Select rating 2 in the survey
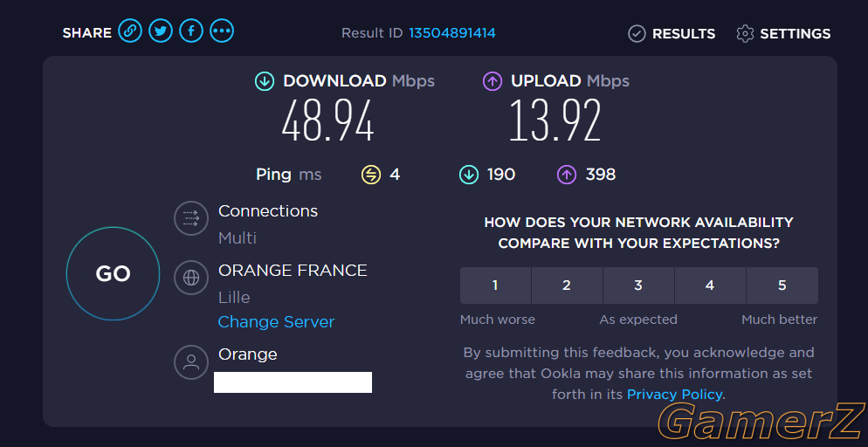This screenshot has width=868, height=447. click(567, 285)
